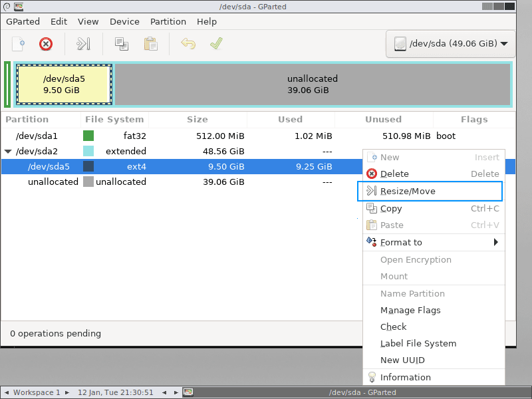532x399 pixels.
Task: Click the GParted icon in the taskbar
Action: tap(188, 392)
